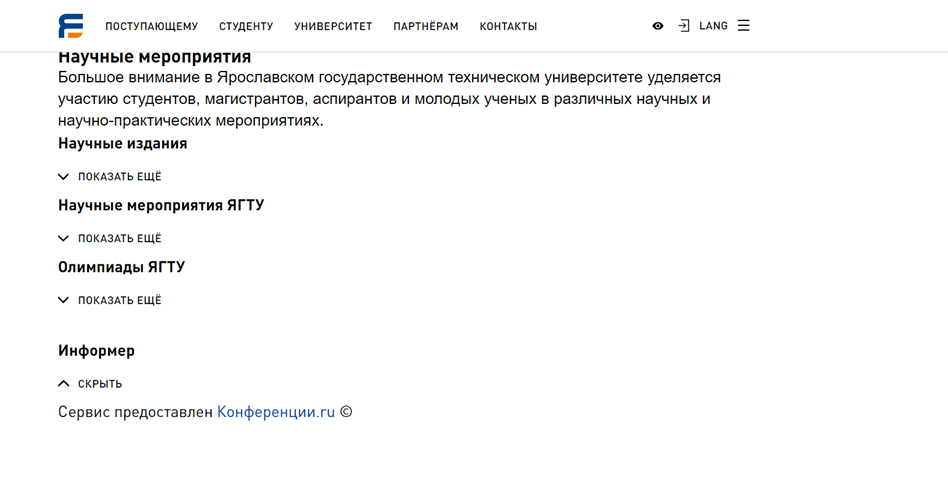Click ПОКАЗАТЬ ЕЩЁ under Научные мероприятия ЯГТУ
This screenshot has height=483, width=948.
pyautogui.click(x=120, y=238)
